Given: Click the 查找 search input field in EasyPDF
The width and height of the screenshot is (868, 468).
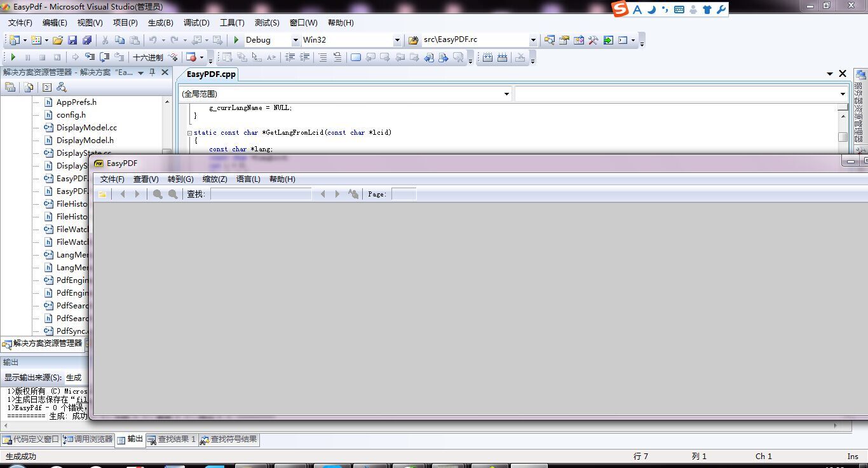Looking at the screenshot, I should click(261, 194).
